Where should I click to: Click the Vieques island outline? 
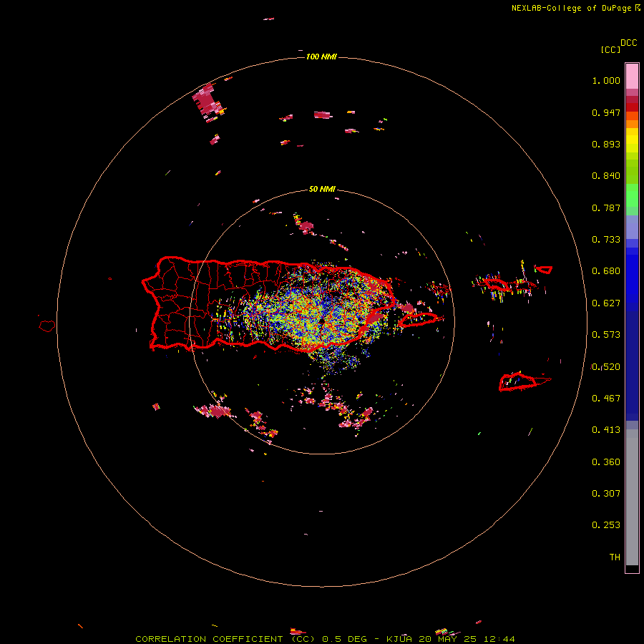click(x=418, y=319)
